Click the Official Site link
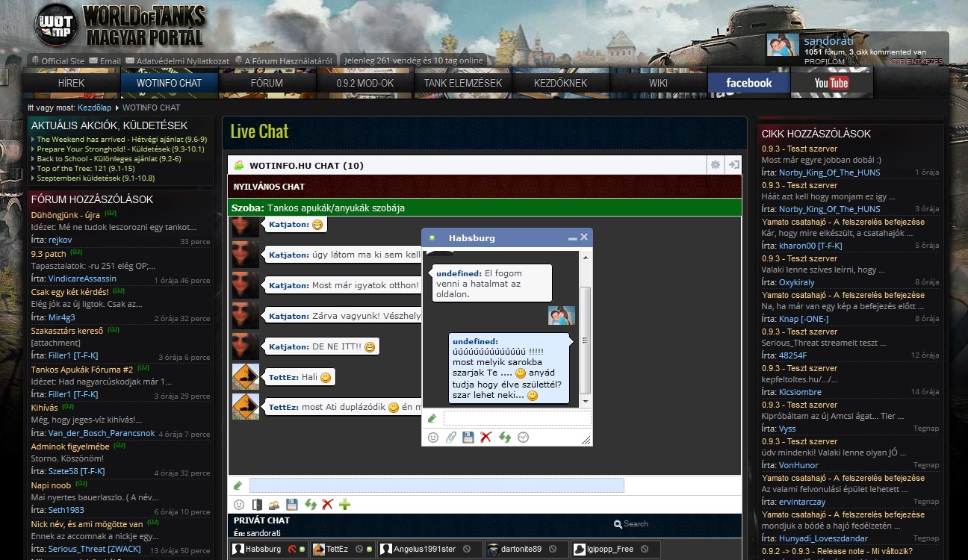The image size is (968, 560). point(63,61)
